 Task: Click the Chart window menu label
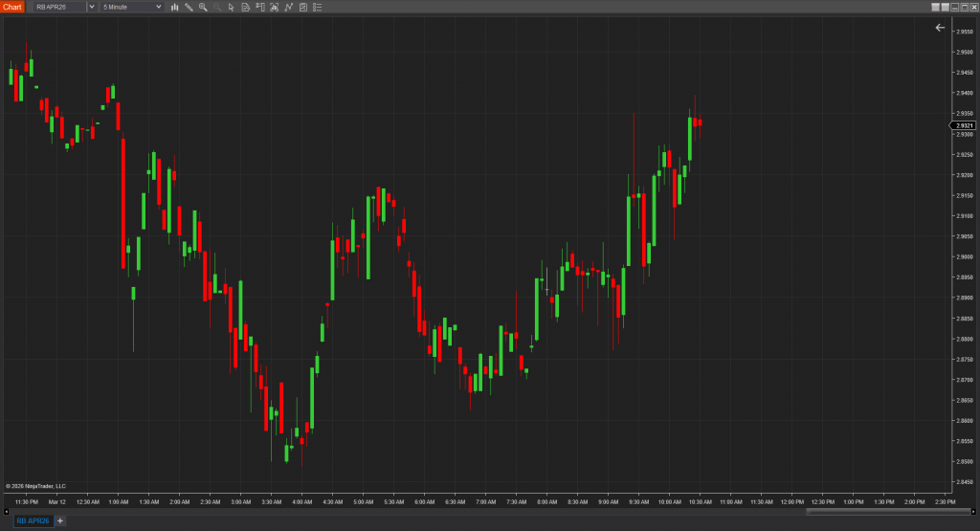(12, 7)
